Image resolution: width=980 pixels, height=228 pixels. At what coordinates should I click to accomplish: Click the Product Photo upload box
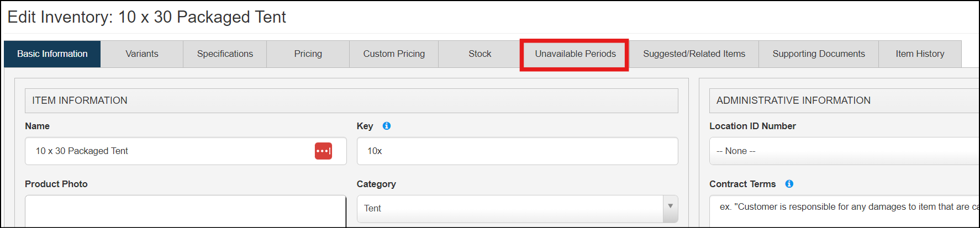pos(185,213)
